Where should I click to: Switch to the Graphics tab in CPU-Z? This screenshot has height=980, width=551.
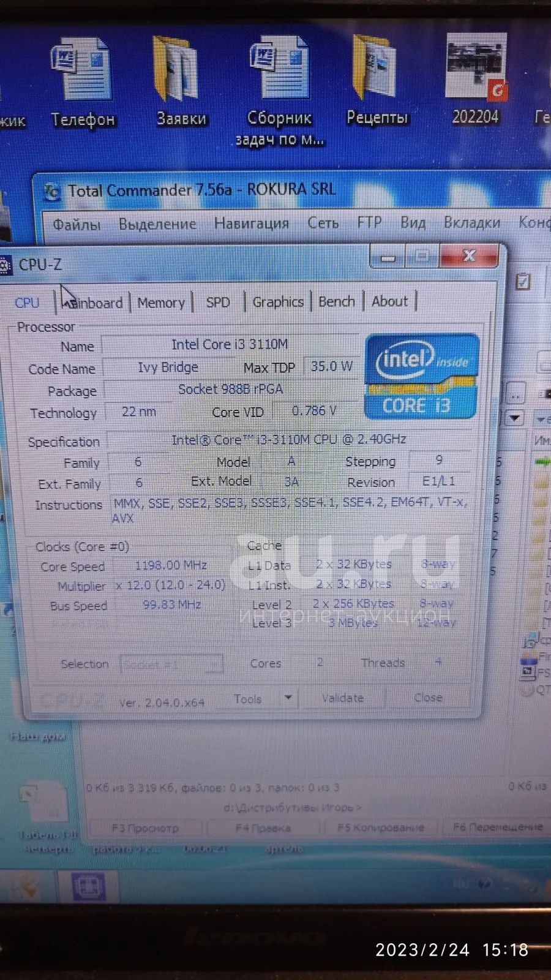pos(278,302)
